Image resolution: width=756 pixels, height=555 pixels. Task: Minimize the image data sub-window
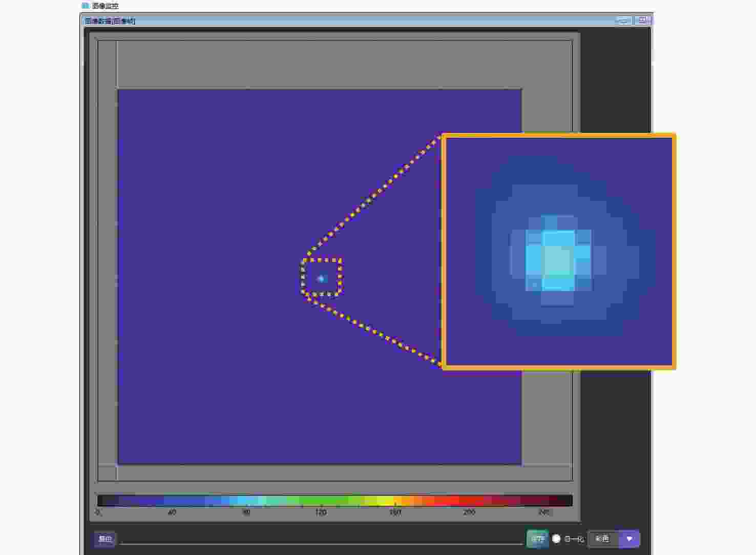click(x=623, y=20)
